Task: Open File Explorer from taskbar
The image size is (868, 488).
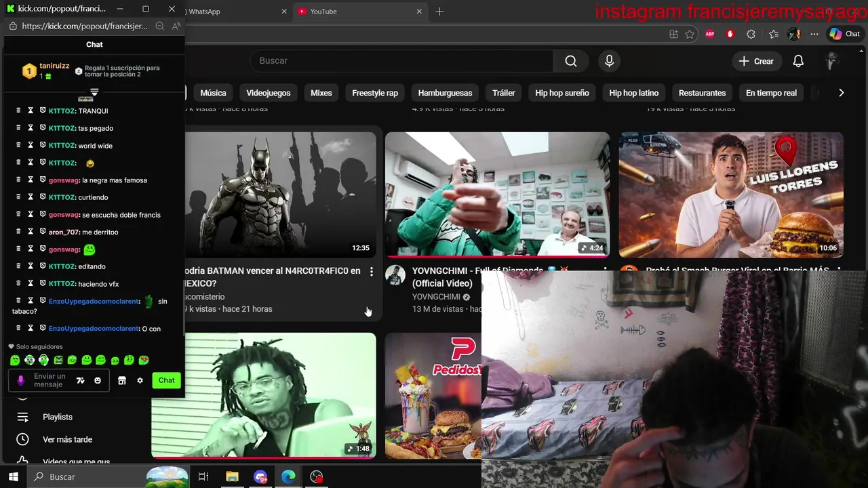Action: tap(232, 477)
